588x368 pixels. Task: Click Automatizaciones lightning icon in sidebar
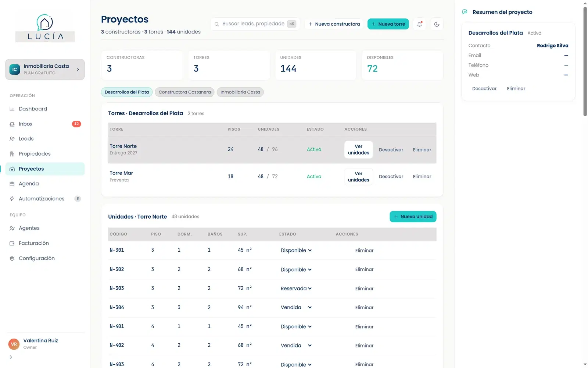point(12,199)
